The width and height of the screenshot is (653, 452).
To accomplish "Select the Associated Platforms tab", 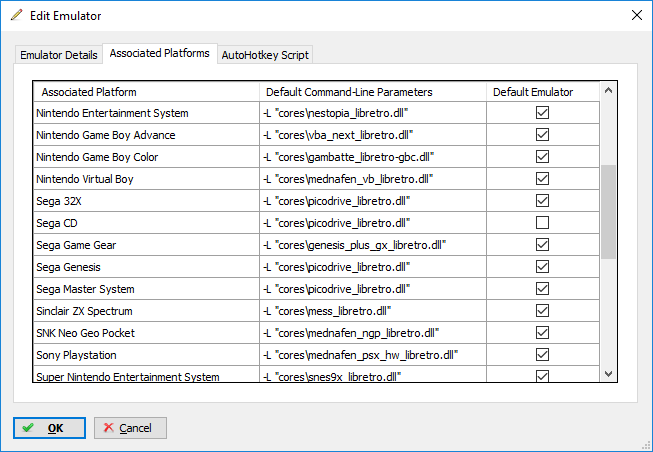I will [160, 53].
